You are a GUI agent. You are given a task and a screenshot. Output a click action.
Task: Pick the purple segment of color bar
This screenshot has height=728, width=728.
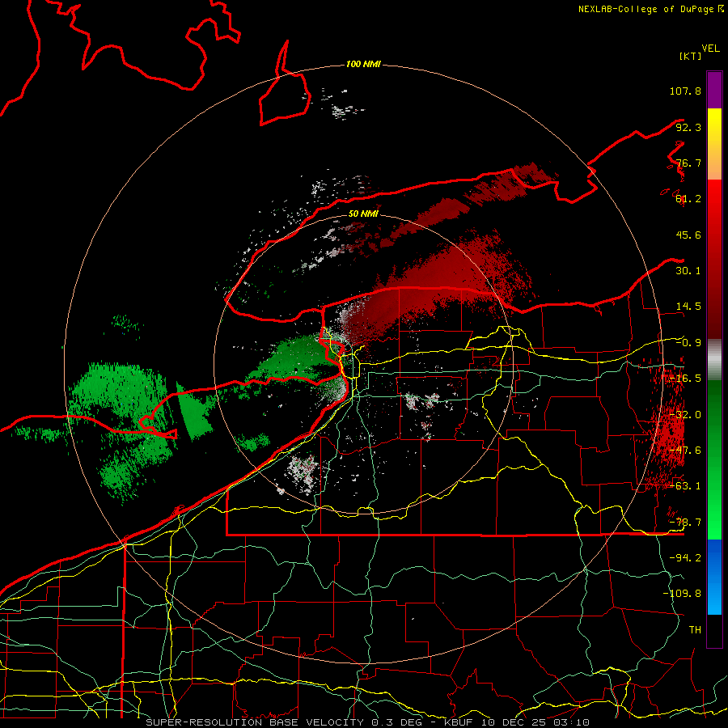click(x=714, y=90)
